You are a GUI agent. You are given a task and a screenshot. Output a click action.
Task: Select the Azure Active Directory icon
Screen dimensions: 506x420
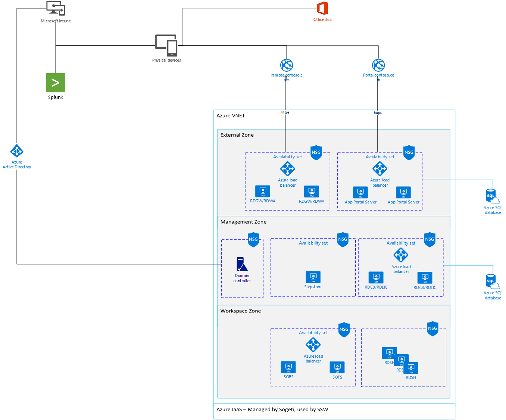(x=17, y=151)
